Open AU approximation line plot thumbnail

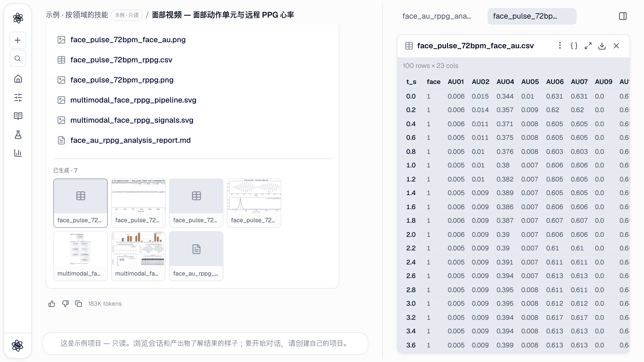coord(138,203)
